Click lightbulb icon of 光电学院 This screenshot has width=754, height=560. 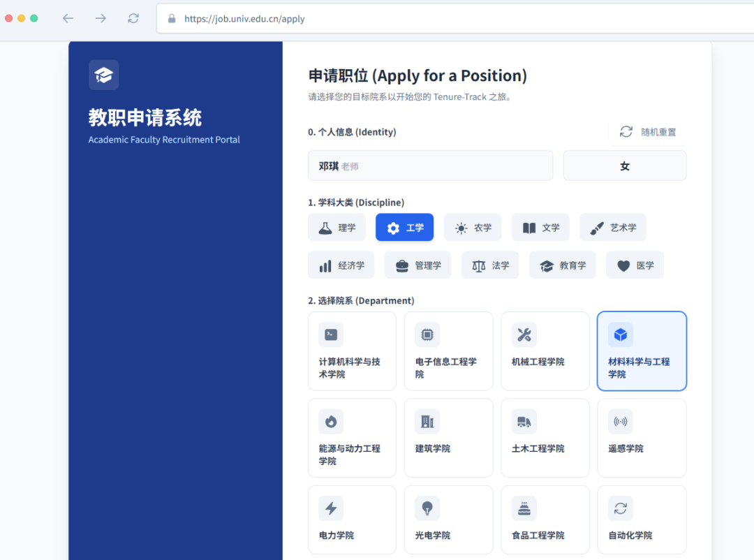(x=427, y=508)
